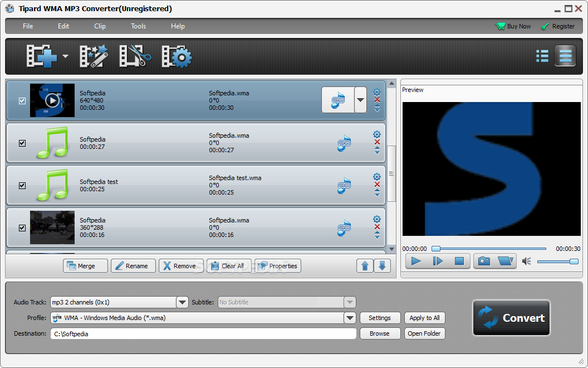The width and height of the screenshot is (588, 368).
Task: Uncheck the Softpedia 00:00:27 item checkbox
Action: click(22, 143)
